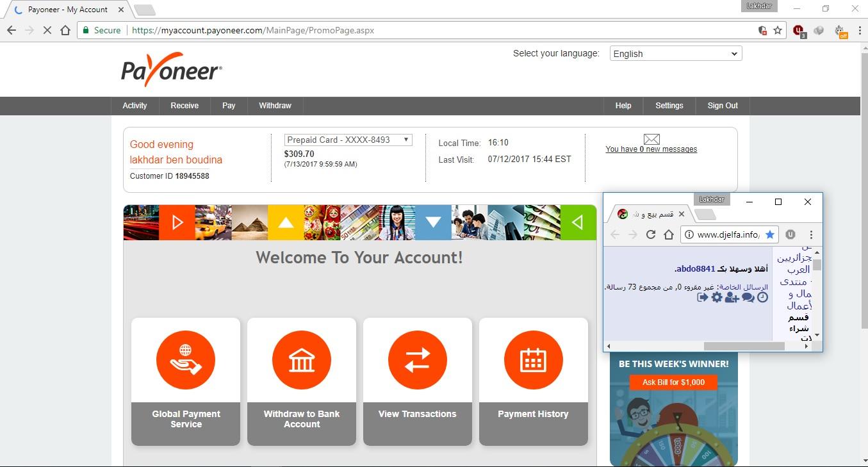The height and width of the screenshot is (467, 868).
Task: Click the 'Ask Bill for $1,000' button
Action: [x=673, y=382]
